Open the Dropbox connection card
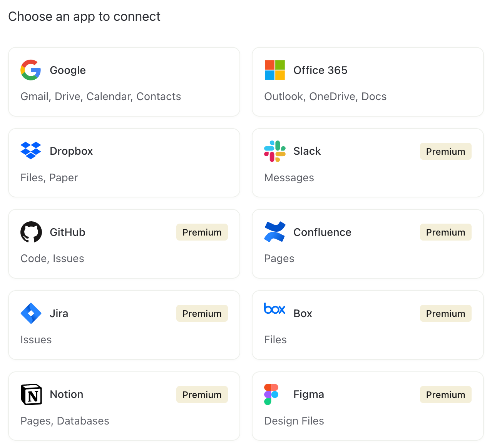Viewport: 492px width, 448px height. [124, 163]
